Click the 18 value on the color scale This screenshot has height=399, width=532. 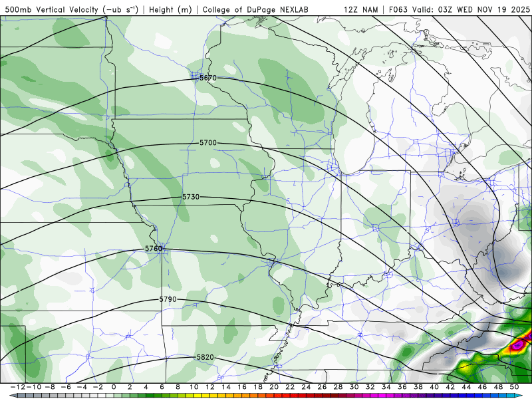click(x=258, y=387)
